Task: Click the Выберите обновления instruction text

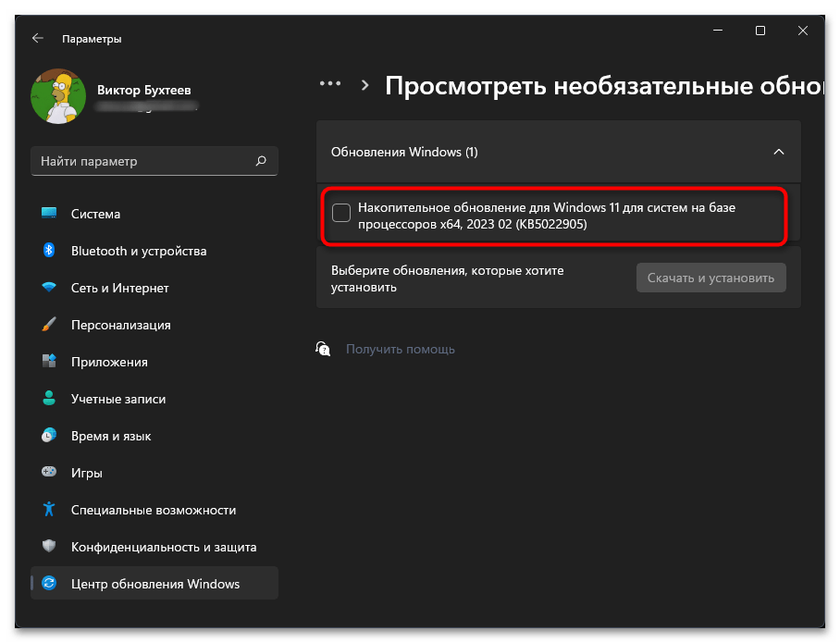Action: (448, 278)
